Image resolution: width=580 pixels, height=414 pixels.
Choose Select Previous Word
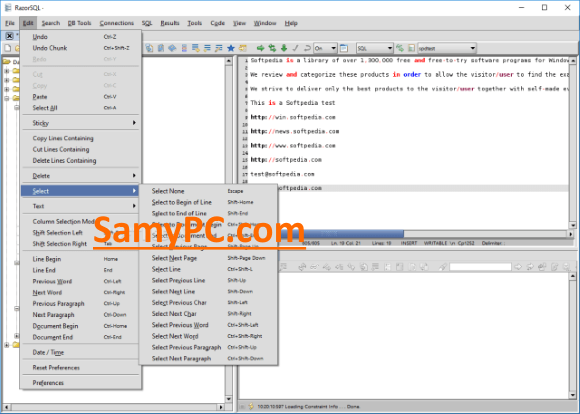click(x=208, y=325)
